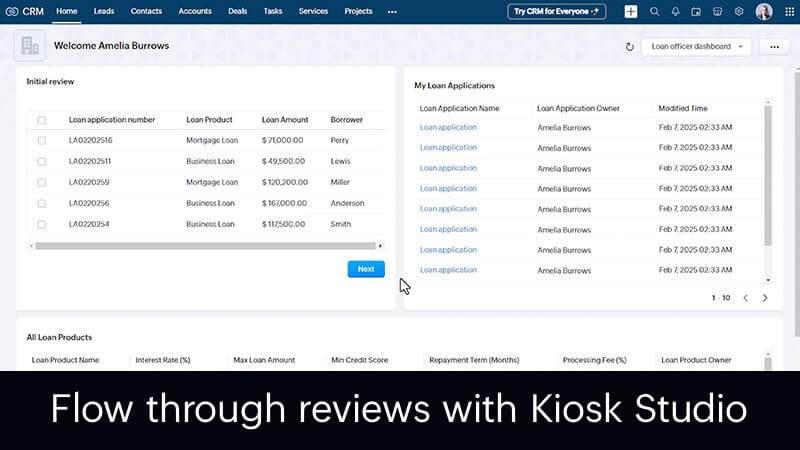Click the right arrow of Initial review scrollbar
This screenshot has height=450, width=800.
click(x=380, y=246)
